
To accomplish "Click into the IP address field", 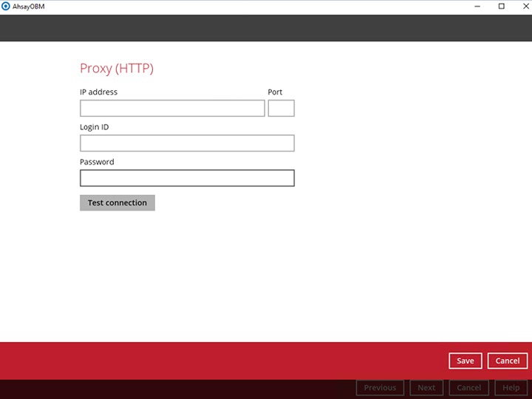I will 172,109.
